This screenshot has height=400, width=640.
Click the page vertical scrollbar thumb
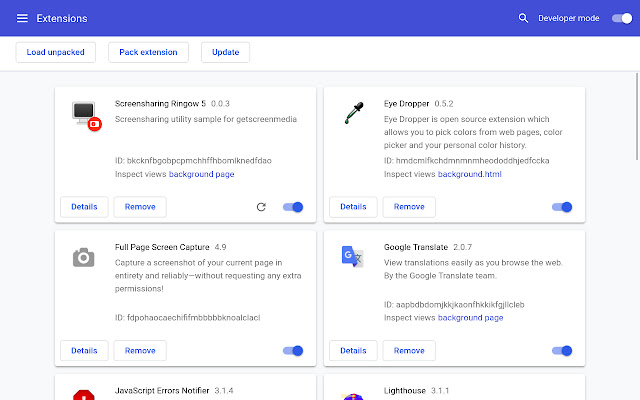[x=637, y=116]
